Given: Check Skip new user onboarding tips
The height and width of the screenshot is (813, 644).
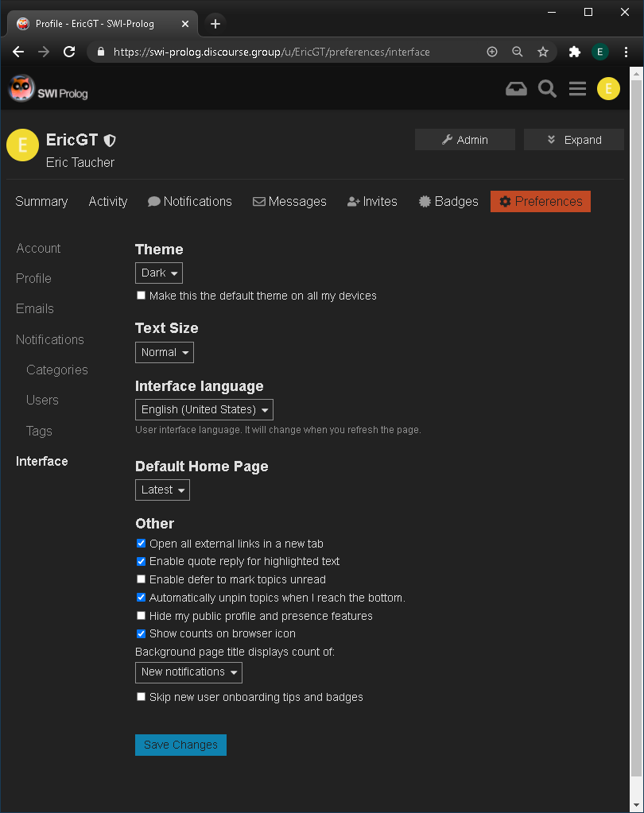Looking at the screenshot, I should [x=141, y=697].
